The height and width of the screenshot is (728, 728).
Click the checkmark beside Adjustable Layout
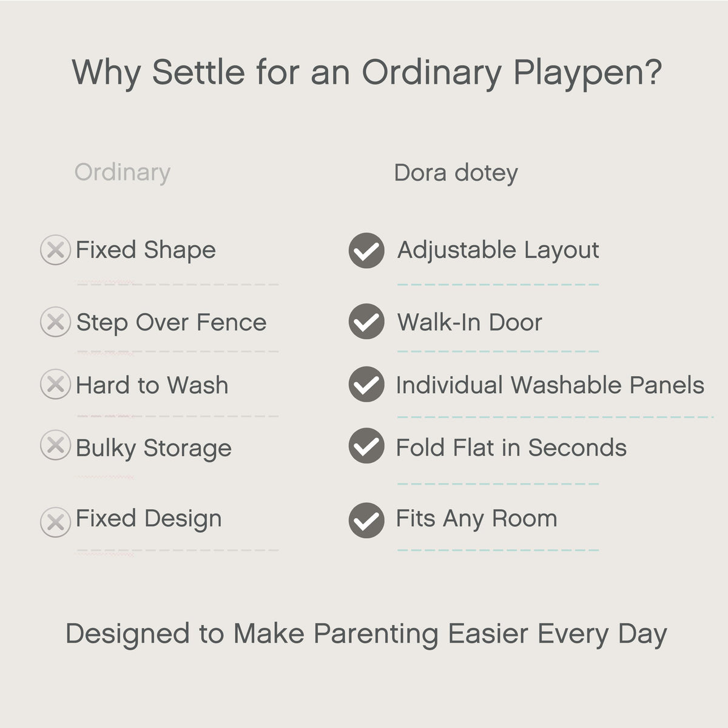point(366,251)
